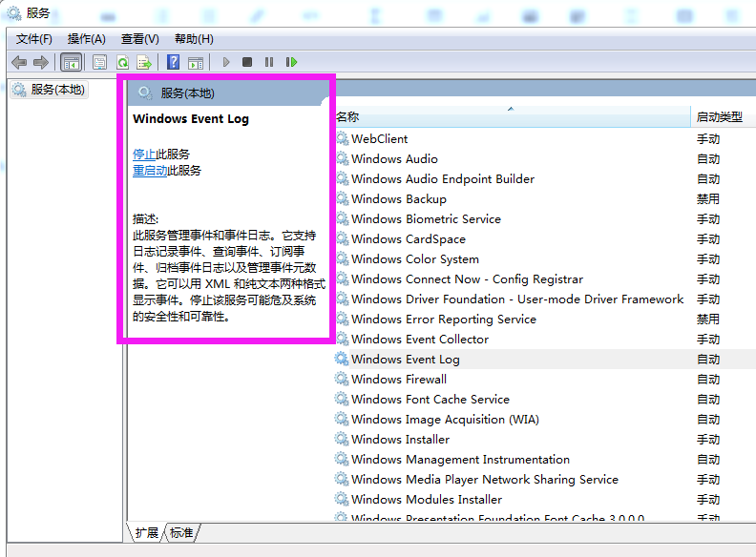Click the gear icon beside Windows Event Log
The height and width of the screenshot is (557, 756).
coord(342,359)
